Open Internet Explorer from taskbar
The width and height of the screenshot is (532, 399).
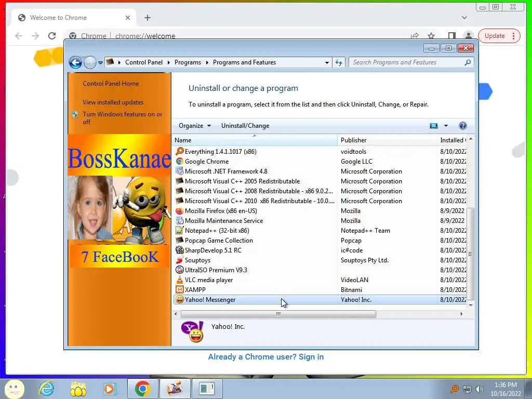click(46, 389)
